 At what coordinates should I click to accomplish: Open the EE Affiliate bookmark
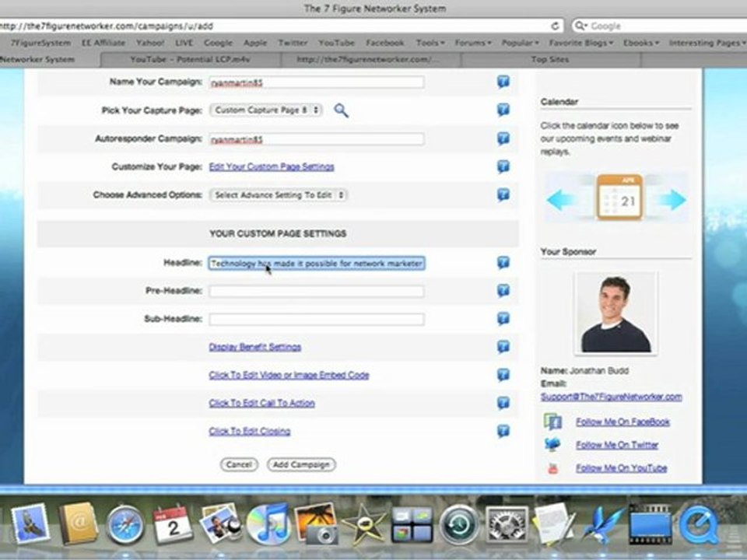tap(103, 43)
